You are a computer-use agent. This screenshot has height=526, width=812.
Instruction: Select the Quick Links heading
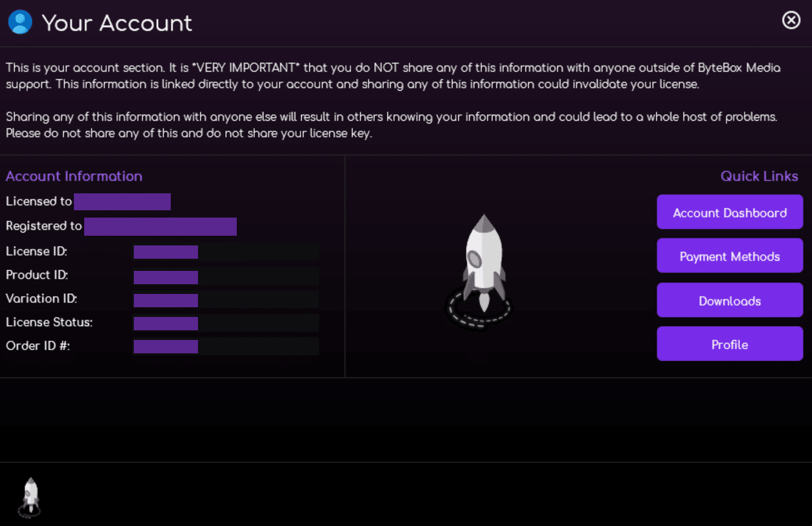tap(759, 176)
